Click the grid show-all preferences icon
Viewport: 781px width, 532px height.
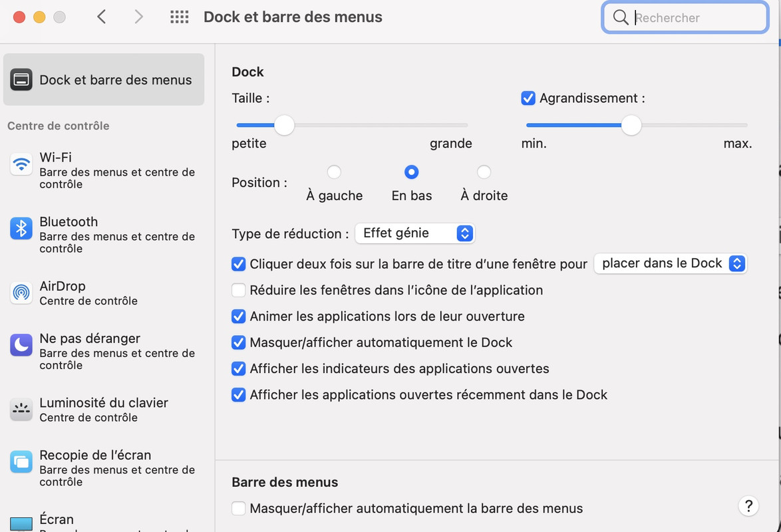180,17
